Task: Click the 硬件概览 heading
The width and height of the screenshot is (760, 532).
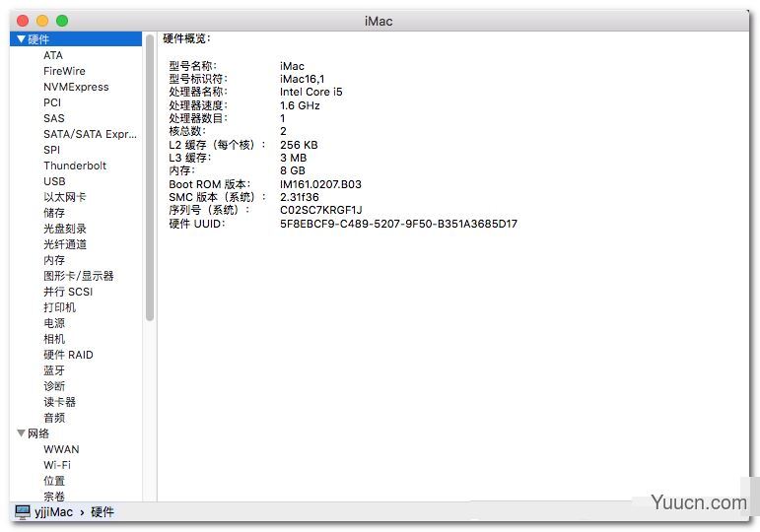Action: [186, 38]
